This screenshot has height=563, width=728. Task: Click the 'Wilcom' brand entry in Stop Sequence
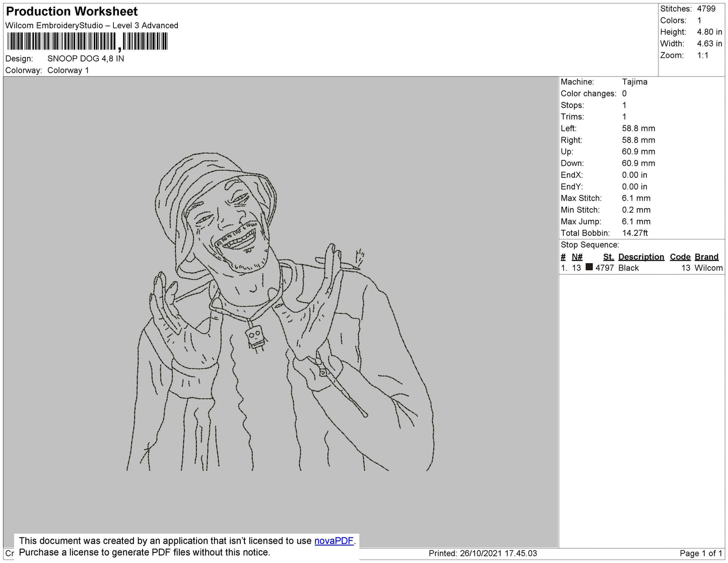pyautogui.click(x=709, y=268)
